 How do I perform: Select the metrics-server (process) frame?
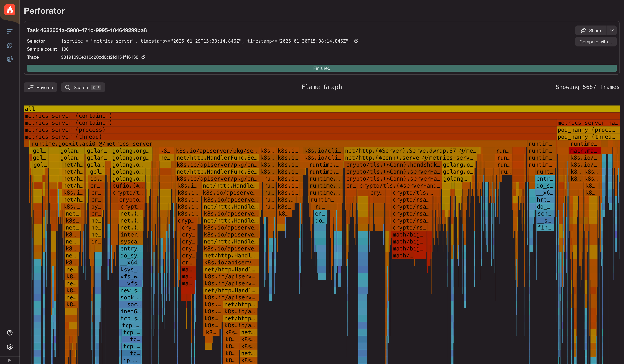pos(290,130)
